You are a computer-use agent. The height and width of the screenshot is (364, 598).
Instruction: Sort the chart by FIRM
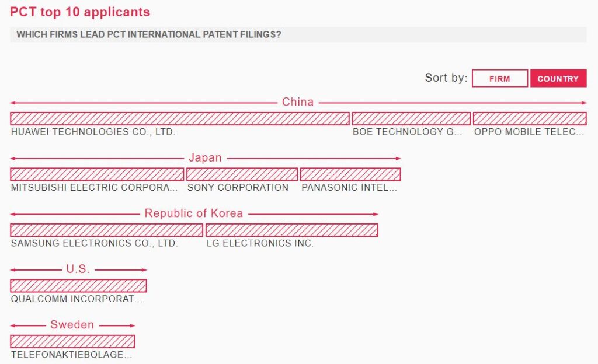(500, 78)
